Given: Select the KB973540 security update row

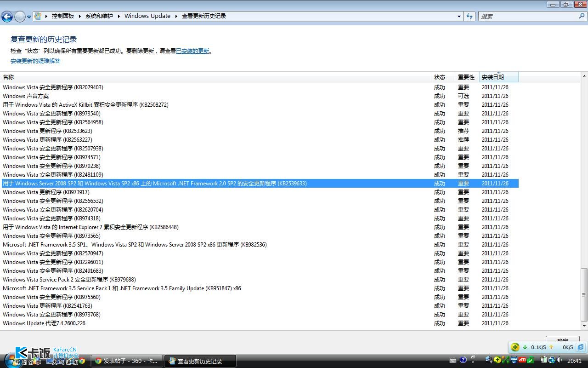Looking at the screenshot, I should pos(260,114).
